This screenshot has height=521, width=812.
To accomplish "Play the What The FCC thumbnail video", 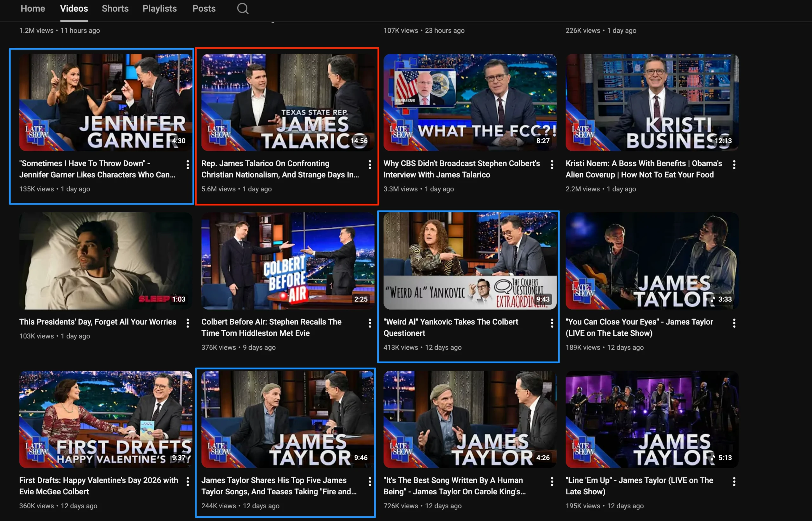I will click(x=470, y=102).
